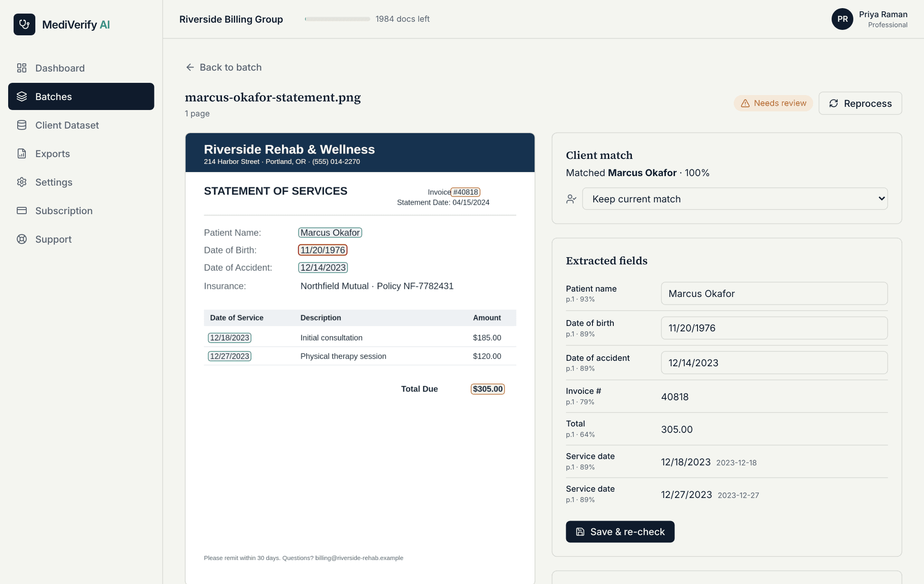Click the highlighted 11/20/1976 birth date on statement
The height and width of the screenshot is (584, 924).
(322, 250)
